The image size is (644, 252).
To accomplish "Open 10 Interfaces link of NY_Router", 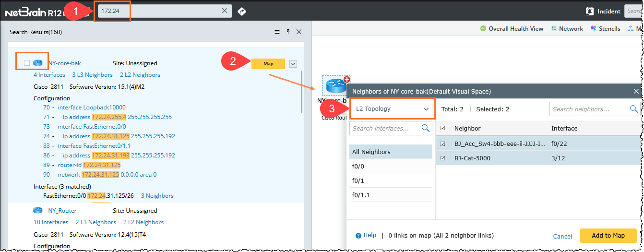I will 51,222.
